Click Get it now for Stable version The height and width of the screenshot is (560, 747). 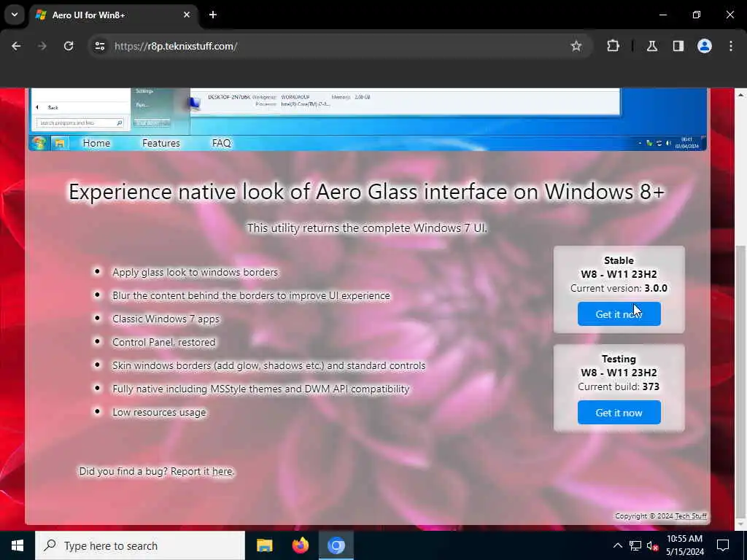point(619,314)
